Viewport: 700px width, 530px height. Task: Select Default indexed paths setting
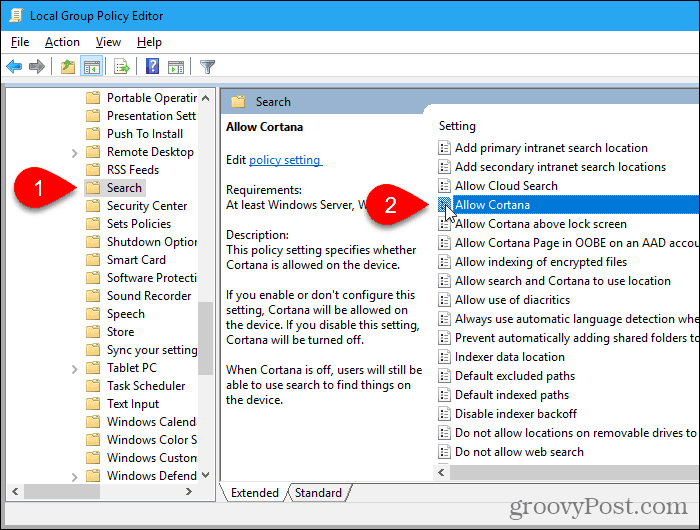point(512,395)
